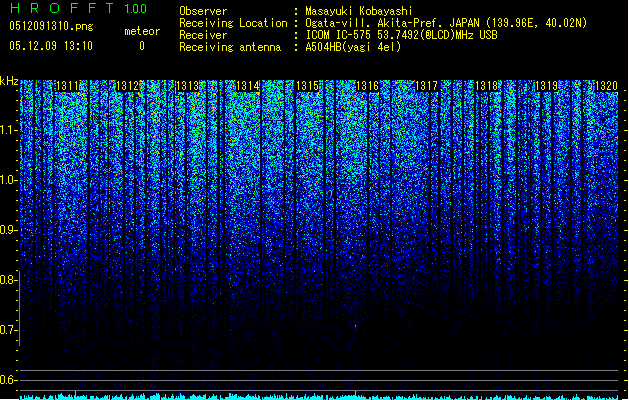
Task: Click the 1320 time marker
Action: [606, 86]
